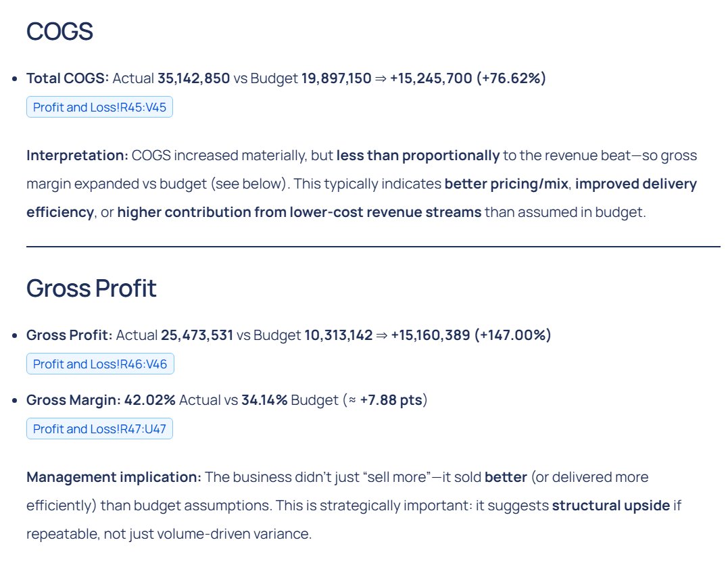This screenshot has height=561, width=728.
Task: Open the Profit and Loss!R46:V46 reference
Action: click(100, 364)
